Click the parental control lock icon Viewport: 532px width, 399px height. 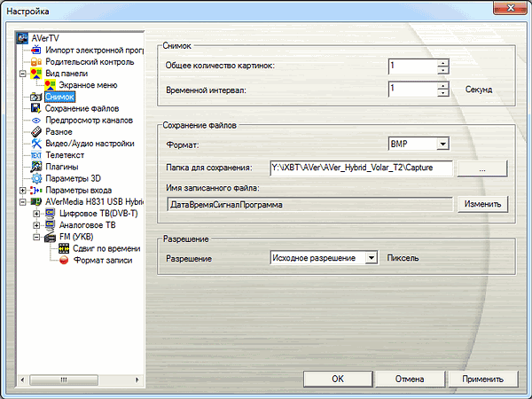[36, 62]
